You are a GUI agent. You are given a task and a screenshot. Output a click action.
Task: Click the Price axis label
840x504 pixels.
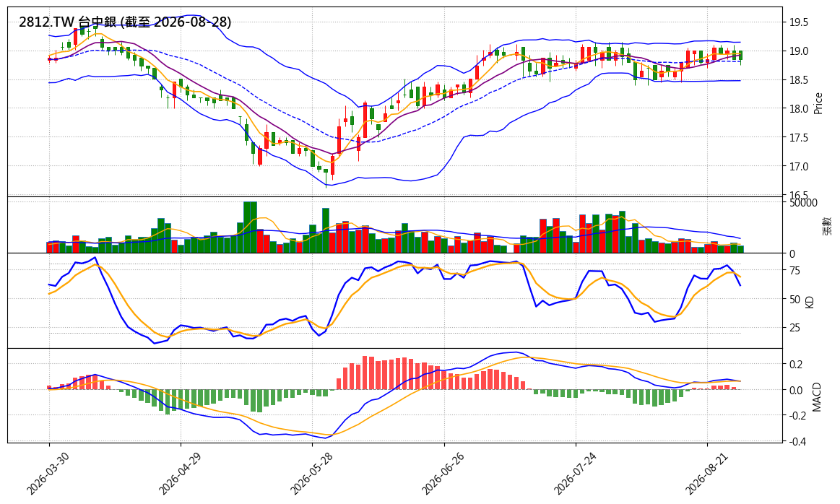pyautogui.click(x=818, y=103)
